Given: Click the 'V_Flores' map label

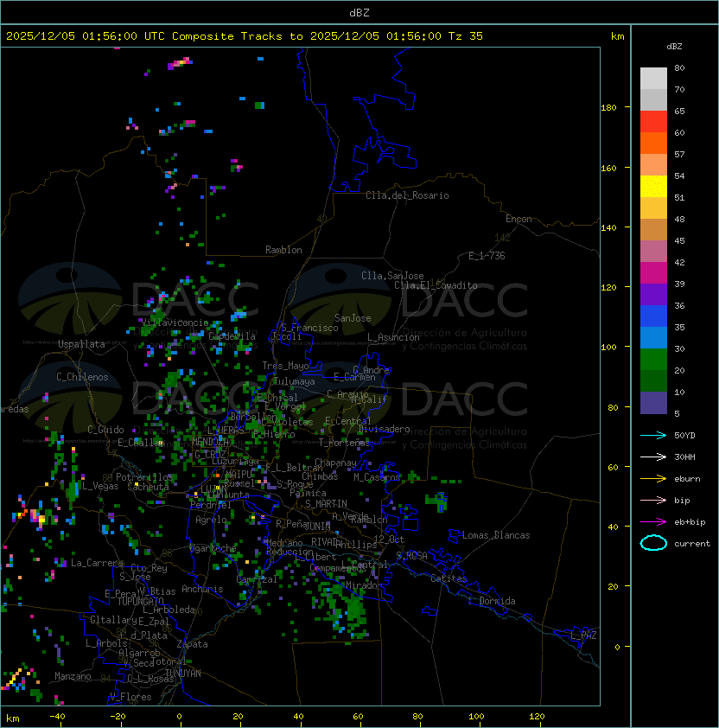Looking at the screenshot, I should click(130, 697).
